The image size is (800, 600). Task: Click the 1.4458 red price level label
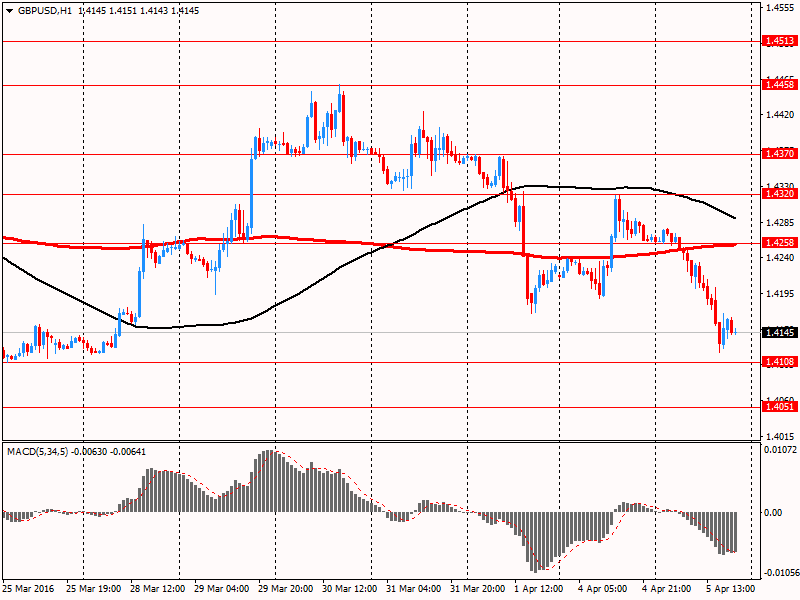(780, 85)
